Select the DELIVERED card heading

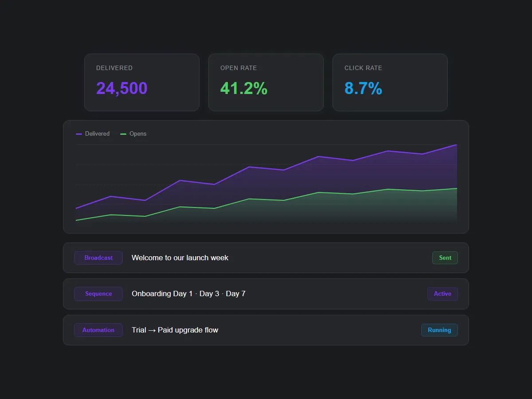[x=114, y=68]
